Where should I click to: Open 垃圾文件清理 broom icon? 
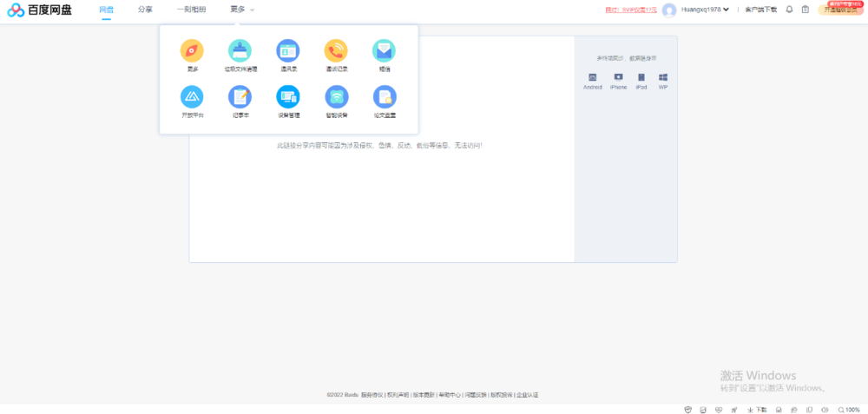240,50
